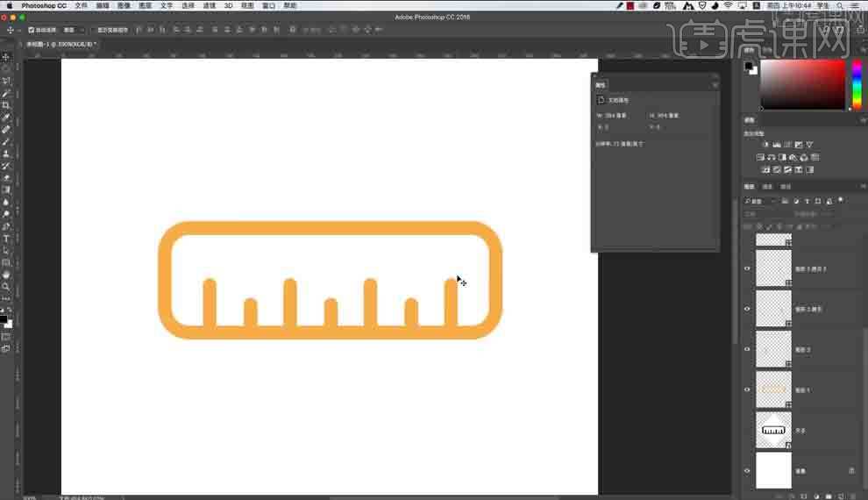Image resolution: width=868 pixels, height=500 pixels.
Task: Select the Path Selection tool
Action: coord(6,251)
